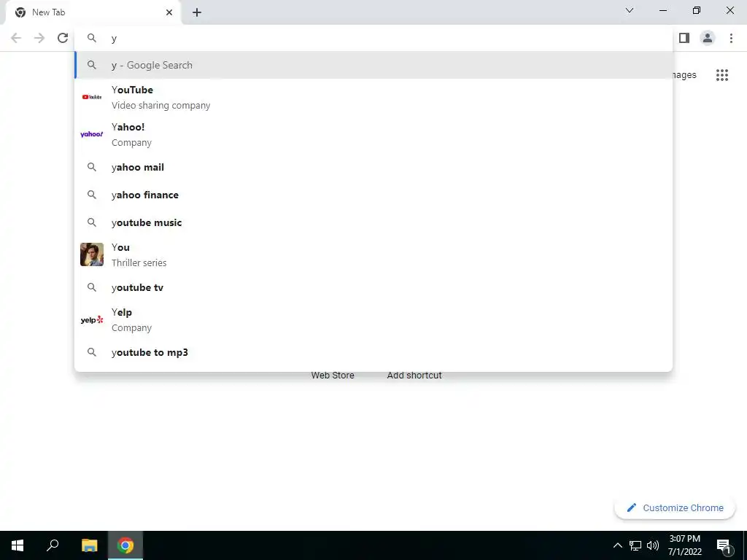This screenshot has width=747, height=560.
Task: Show hidden system tray icons
Action: point(617,545)
